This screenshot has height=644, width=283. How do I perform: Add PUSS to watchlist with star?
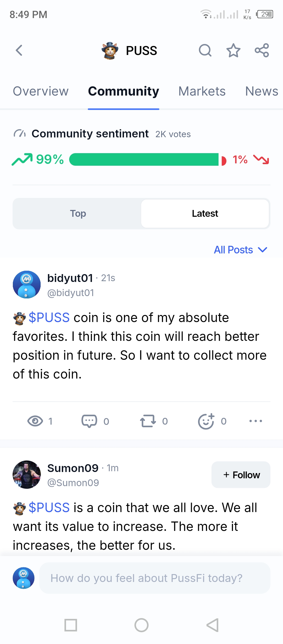[233, 50]
